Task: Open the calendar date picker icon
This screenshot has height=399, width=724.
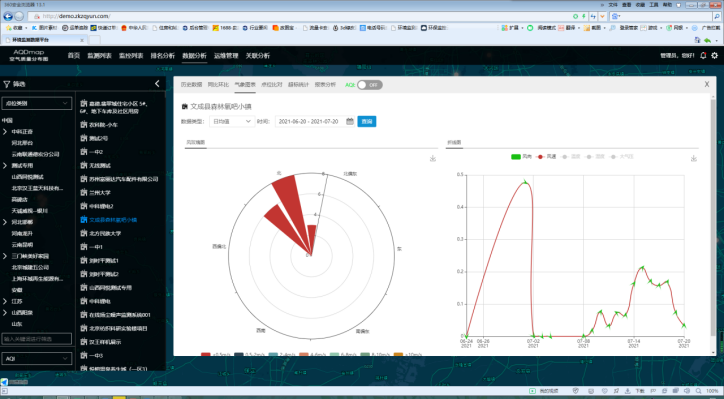Action: point(350,121)
